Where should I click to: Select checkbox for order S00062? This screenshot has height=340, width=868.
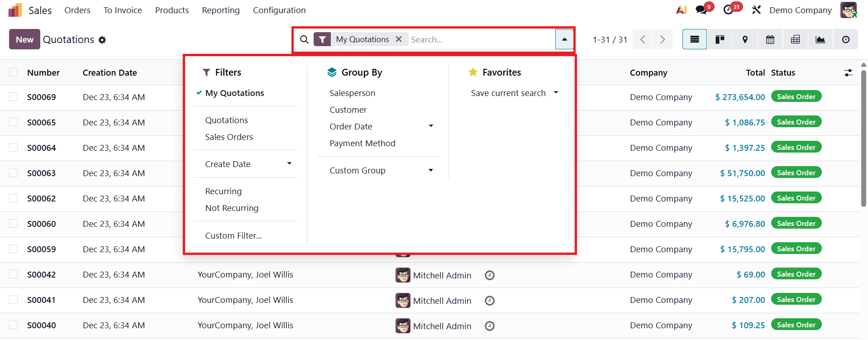pos(14,198)
